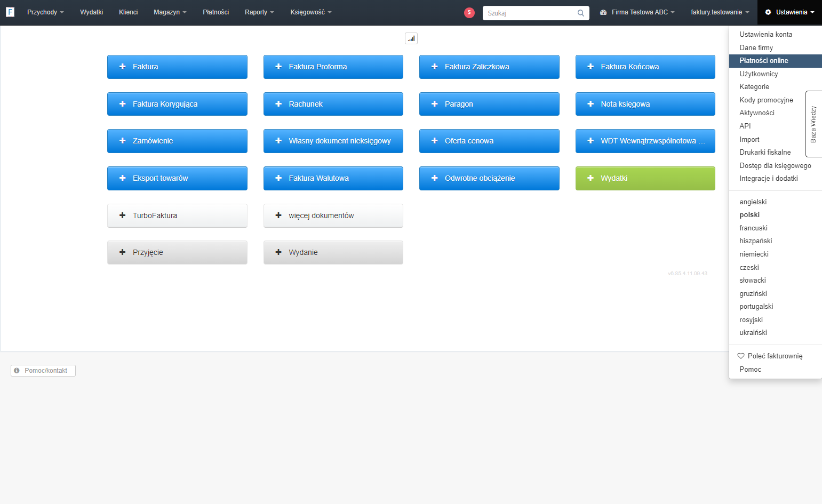Click the plus icon on Faktura button
Viewport: 822px width, 504px height.
122,67
